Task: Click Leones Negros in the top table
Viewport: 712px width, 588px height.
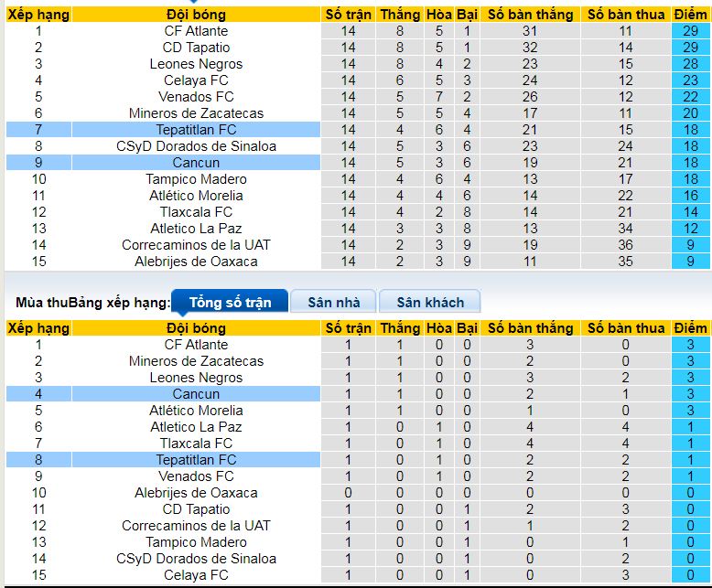Action: [x=196, y=64]
